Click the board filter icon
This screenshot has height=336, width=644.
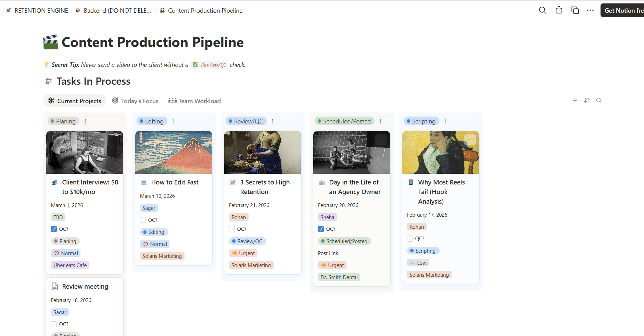[x=575, y=100]
